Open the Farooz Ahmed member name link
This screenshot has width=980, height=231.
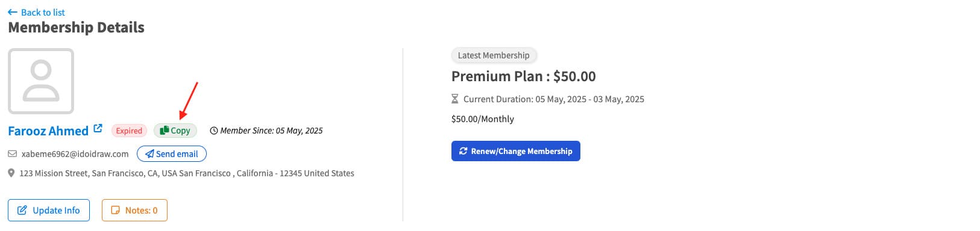pyautogui.click(x=48, y=131)
